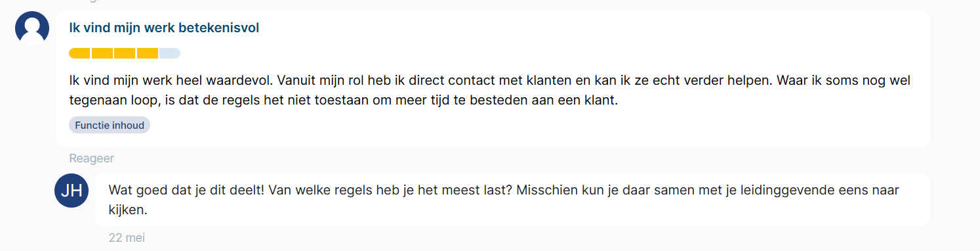Click the JH initials avatar
The height and width of the screenshot is (251, 980).
(x=71, y=191)
